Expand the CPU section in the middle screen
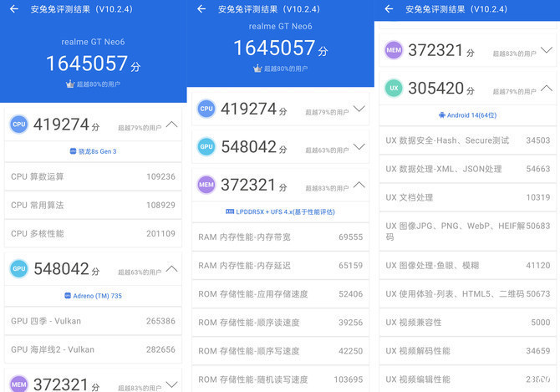Image resolution: width=560 pixels, height=392 pixels. pyautogui.click(x=359, y=109)
